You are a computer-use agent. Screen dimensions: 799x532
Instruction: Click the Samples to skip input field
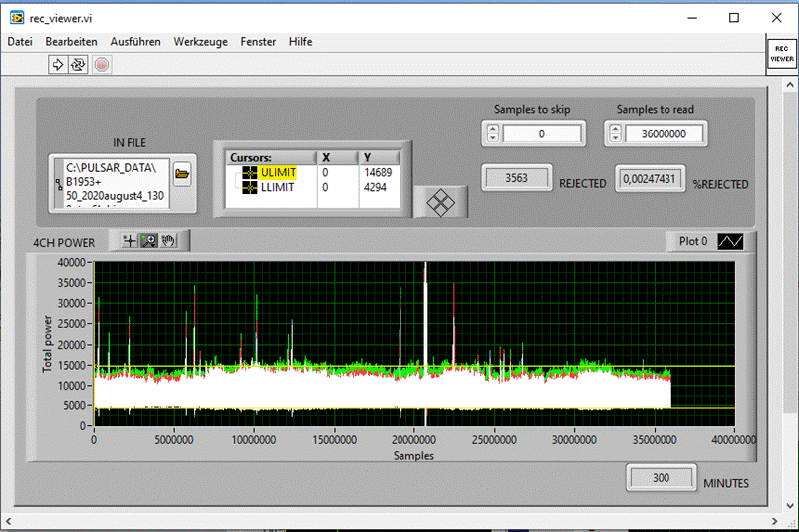pyautogui.click(x=542, y=133)
